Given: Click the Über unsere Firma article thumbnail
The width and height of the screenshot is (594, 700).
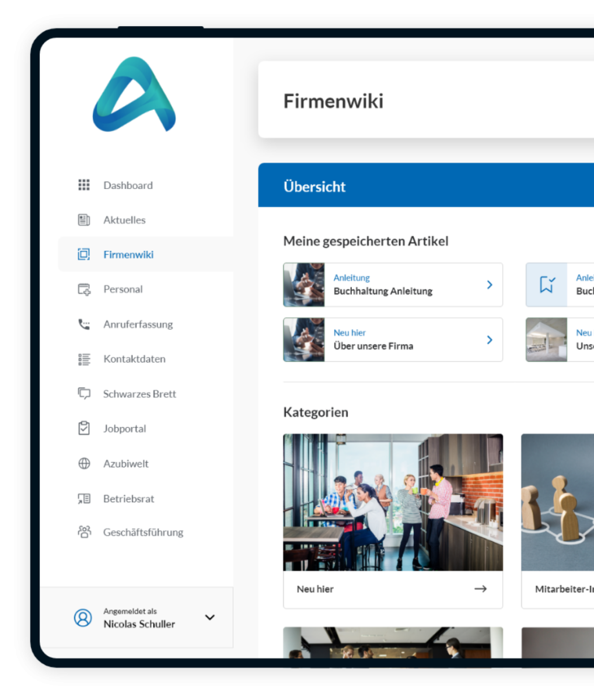Looking at the screenshot, I should coord(304,339).
